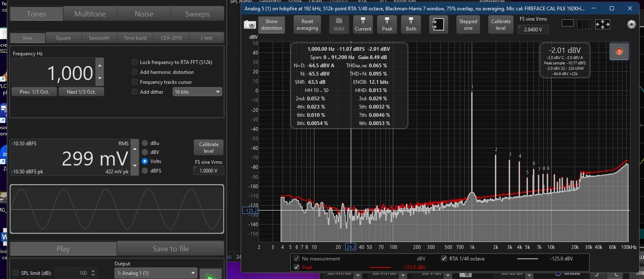This screenshot has height=279, width=644.
Task: Click Next 1/3 Oct. button
Action: [81, 92]
